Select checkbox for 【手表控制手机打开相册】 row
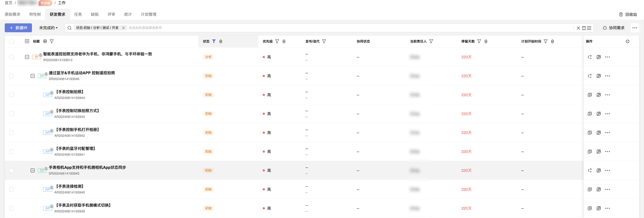This screenshot has width=644, height=218. pyautogui.click(x=11, y=133)
